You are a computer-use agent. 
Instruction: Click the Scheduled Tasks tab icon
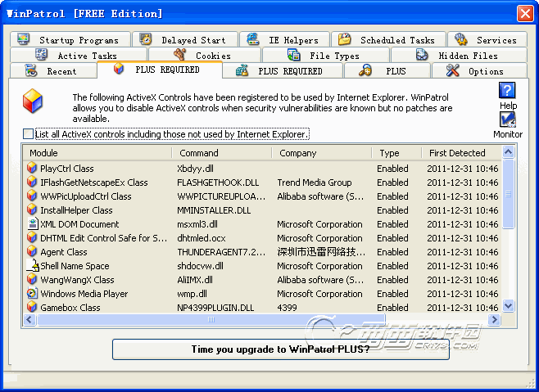[x=344, y=39]
